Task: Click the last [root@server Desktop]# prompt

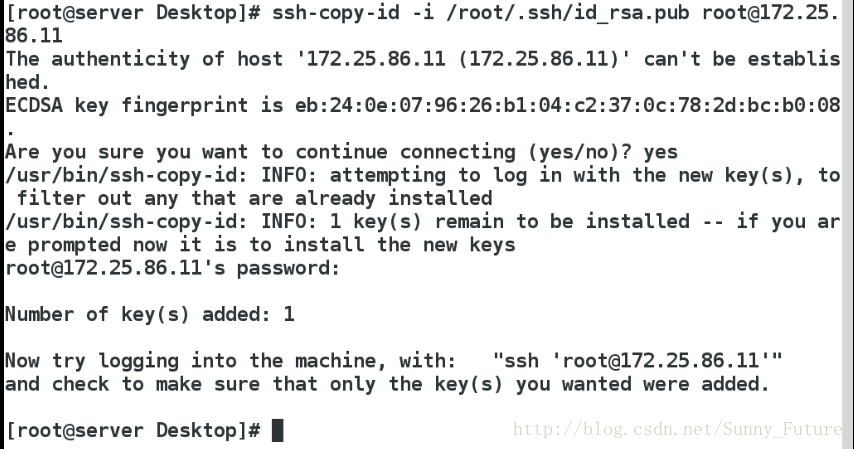Action: [x=133, y=430]
